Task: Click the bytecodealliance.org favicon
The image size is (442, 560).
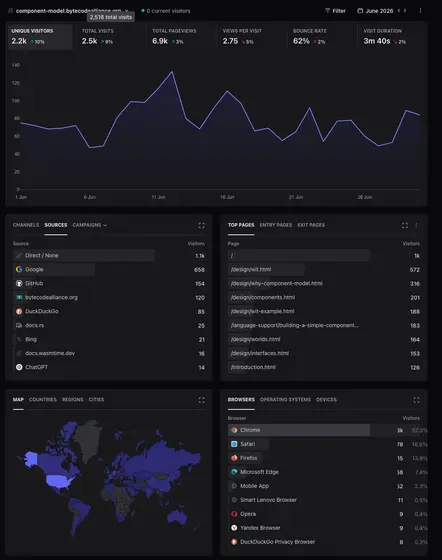Action: click(19, 297)
